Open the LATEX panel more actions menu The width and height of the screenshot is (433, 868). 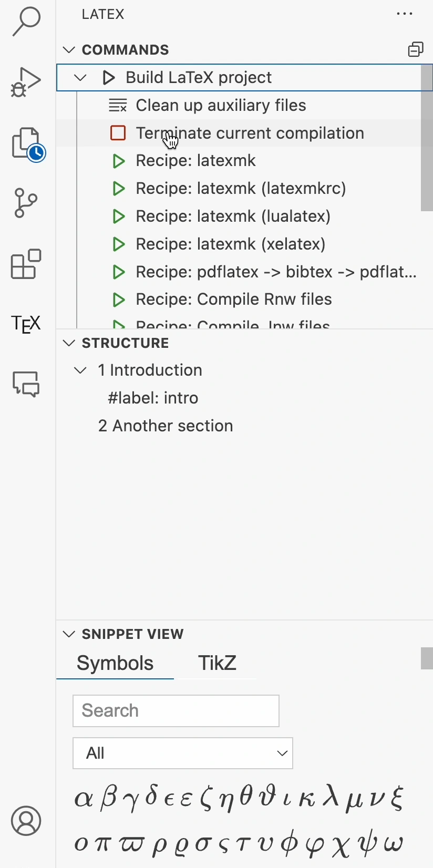tap(405, 14)
